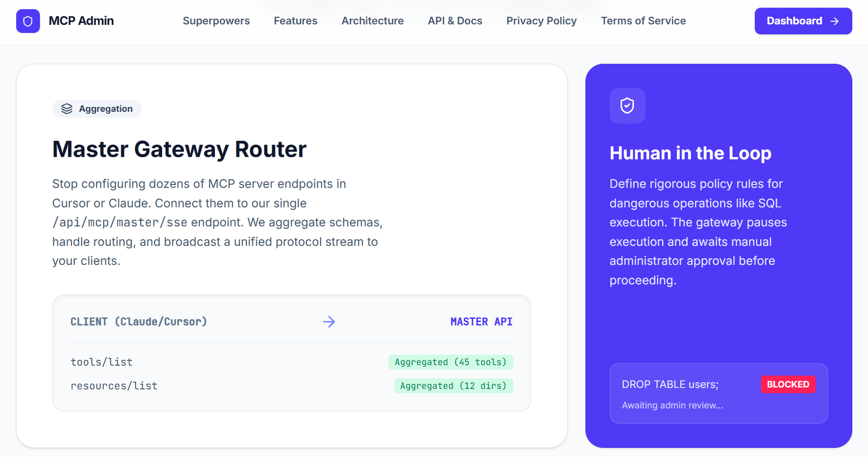
Task: Open API & Docs
Action: click(x=455, y=21)
